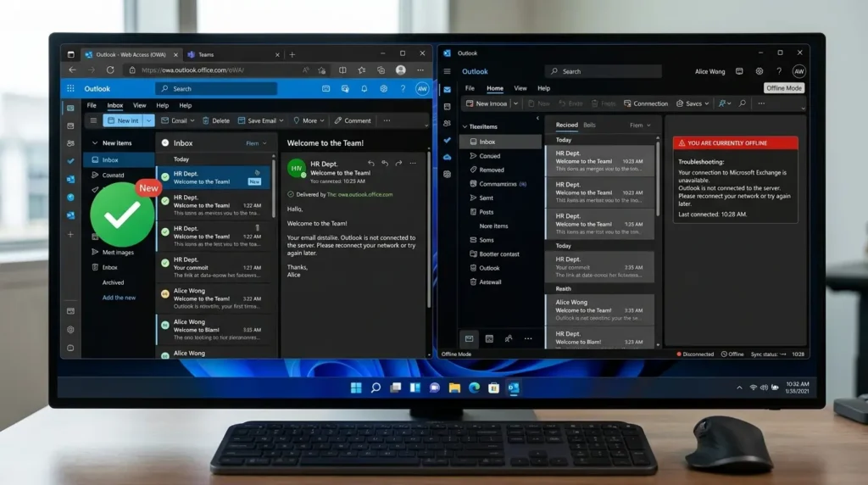Open Save Email dropdown
Image resolution: width=868 pixels, height=485 pixels.
tap(261, 120)
